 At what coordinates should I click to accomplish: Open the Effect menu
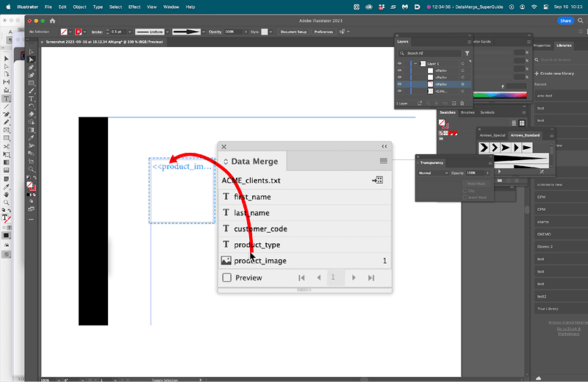135,7
